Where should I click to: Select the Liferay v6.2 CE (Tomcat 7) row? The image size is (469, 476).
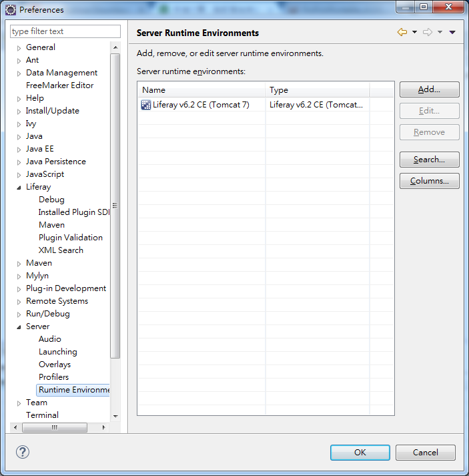(266, 105)
